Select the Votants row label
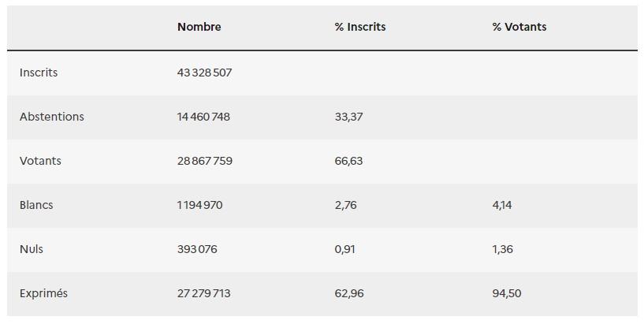Viewport: 644px width, 324px height. (40, 161)
